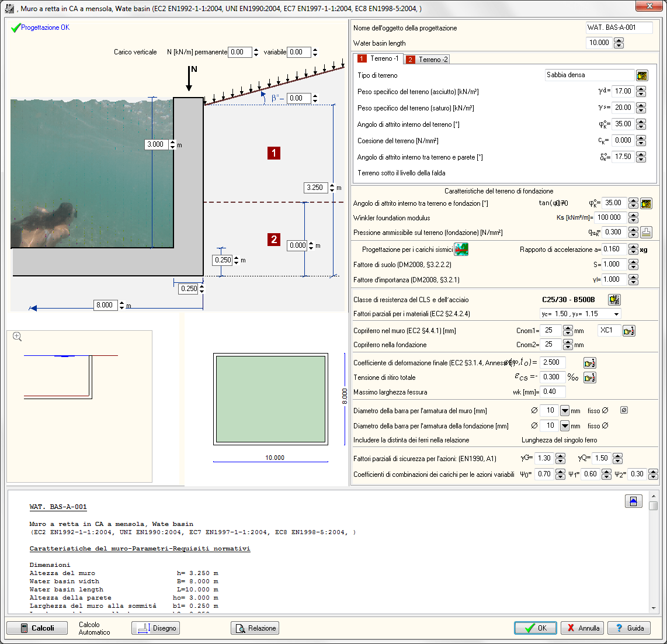This screenshot has width=667, height=644.
Task: Adjust the soil cohesion 0.000 spinner
Action: [641, 140]
